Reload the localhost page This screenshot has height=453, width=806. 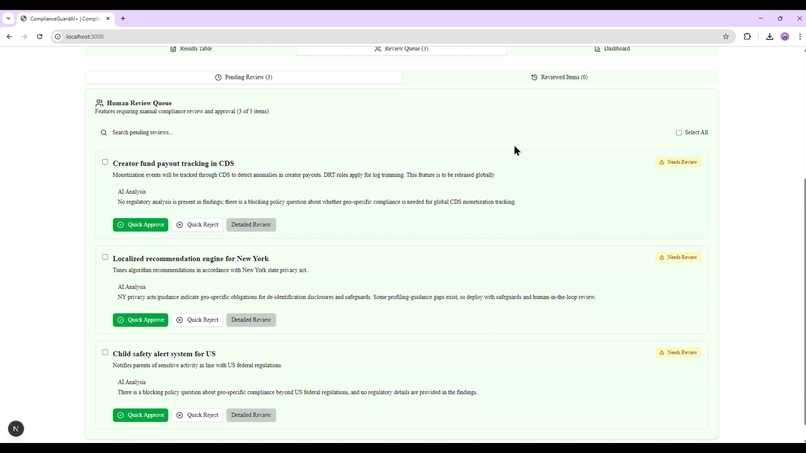[x=40, y=37]
